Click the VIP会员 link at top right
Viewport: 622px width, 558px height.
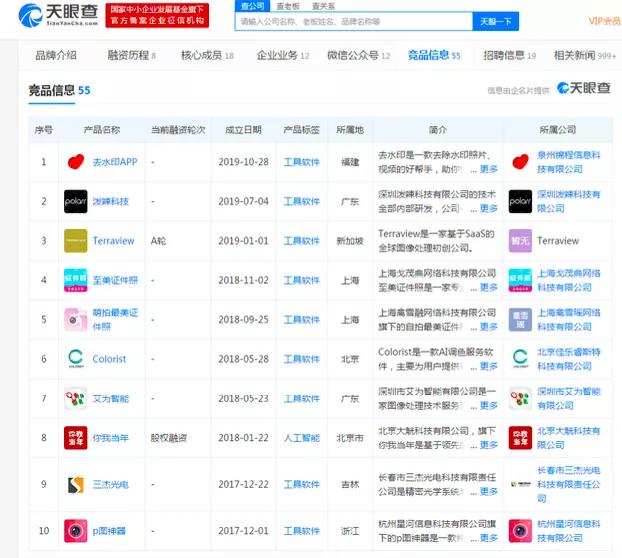click(603, 21)
